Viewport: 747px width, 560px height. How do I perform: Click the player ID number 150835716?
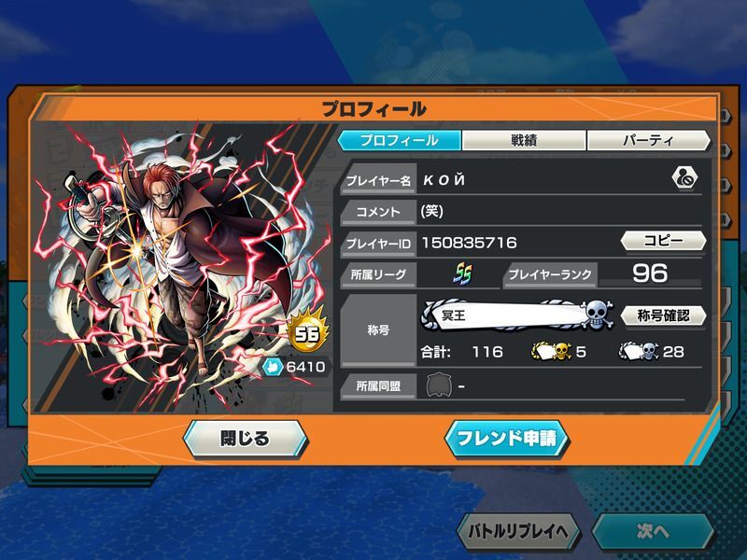470,243
